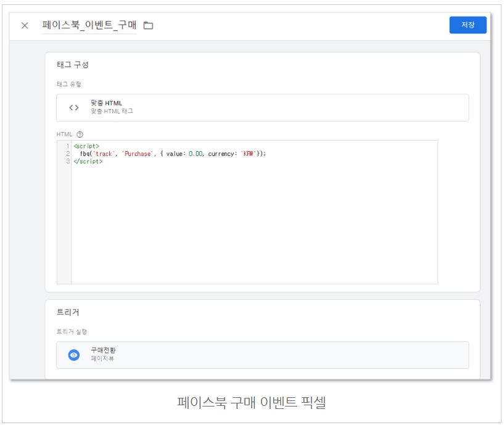Click the closing </script> tag text
Screen dimensions: 504x425
coord(88,162)
